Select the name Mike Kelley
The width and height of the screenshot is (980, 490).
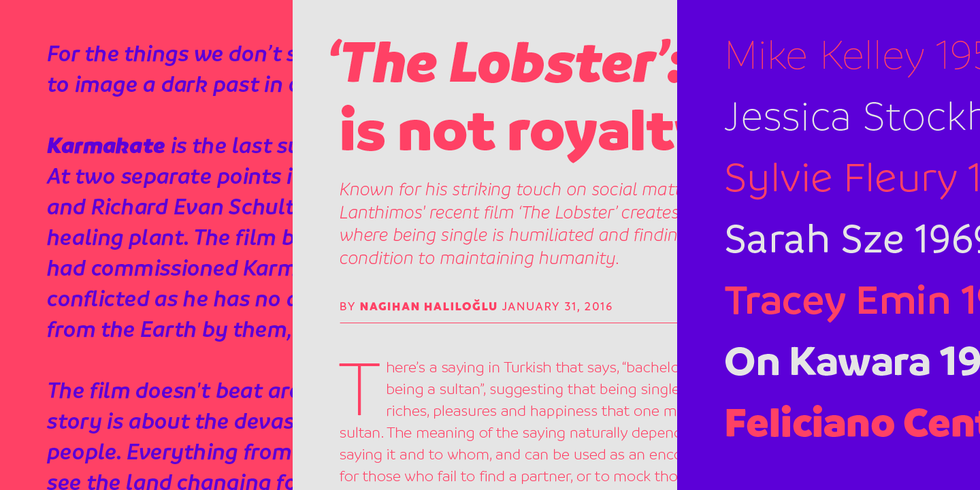(x=825, y=56)
